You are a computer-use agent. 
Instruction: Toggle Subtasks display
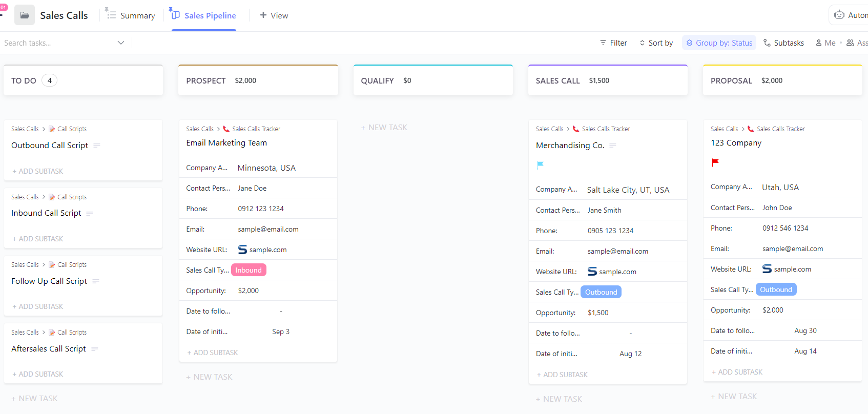(784, 43)
